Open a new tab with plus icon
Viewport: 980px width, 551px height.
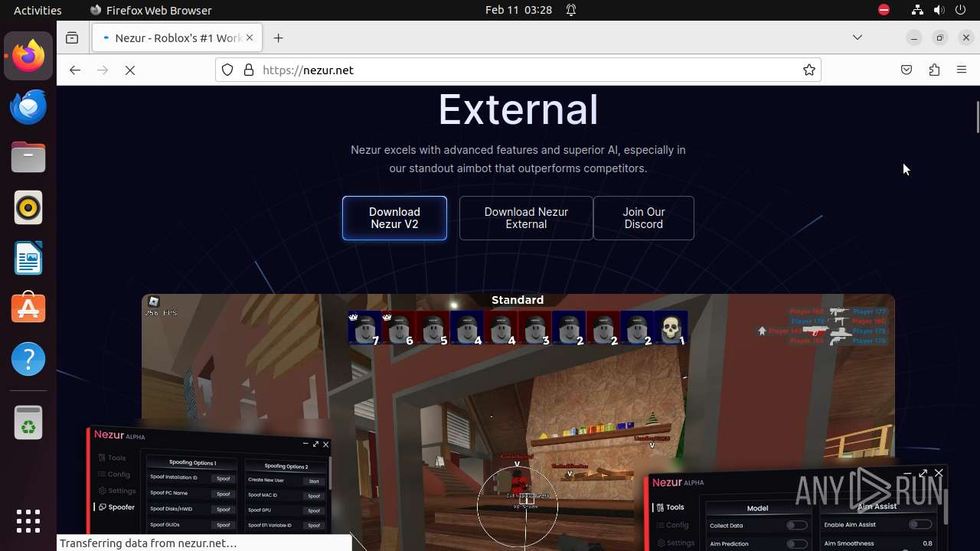coord(278,37)
